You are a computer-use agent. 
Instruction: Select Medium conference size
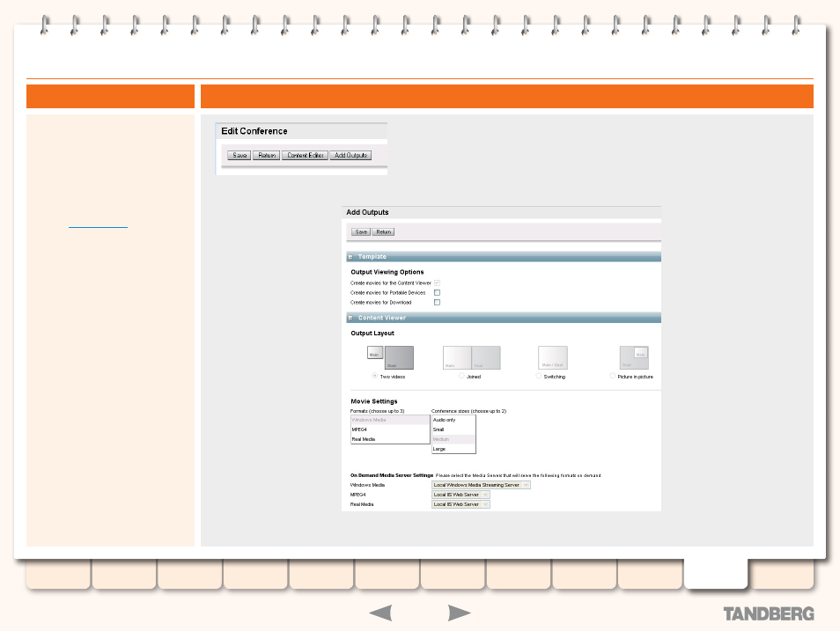pos(453,439)
